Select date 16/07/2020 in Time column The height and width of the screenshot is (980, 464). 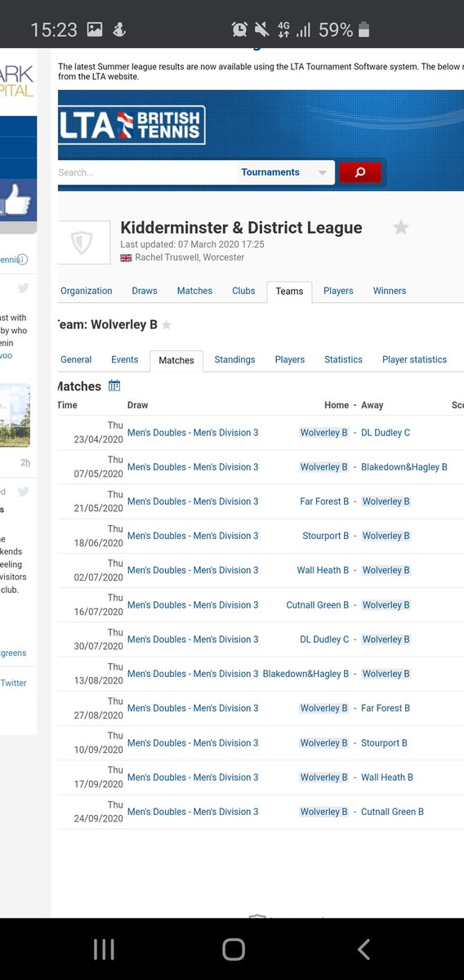(x=98, y=611)
